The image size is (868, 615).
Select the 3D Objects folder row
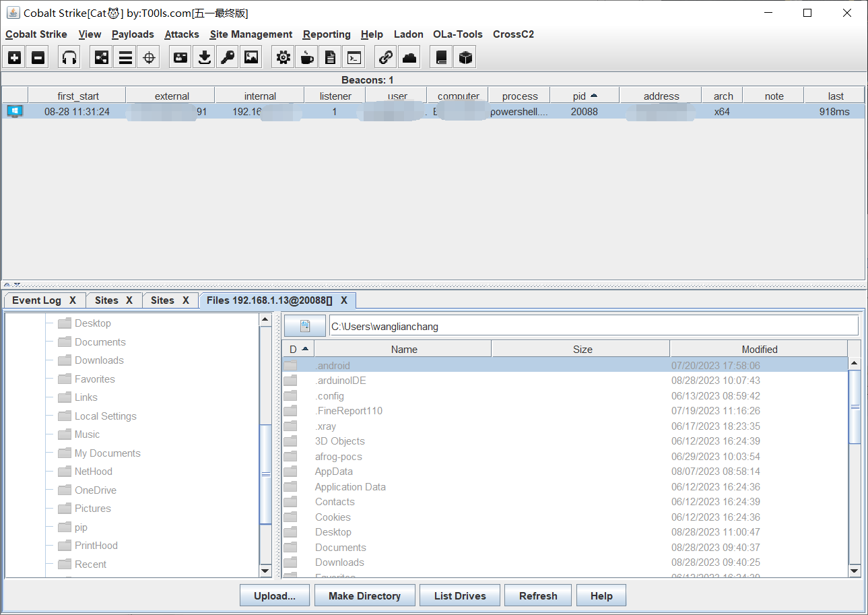tap(565, 441)
